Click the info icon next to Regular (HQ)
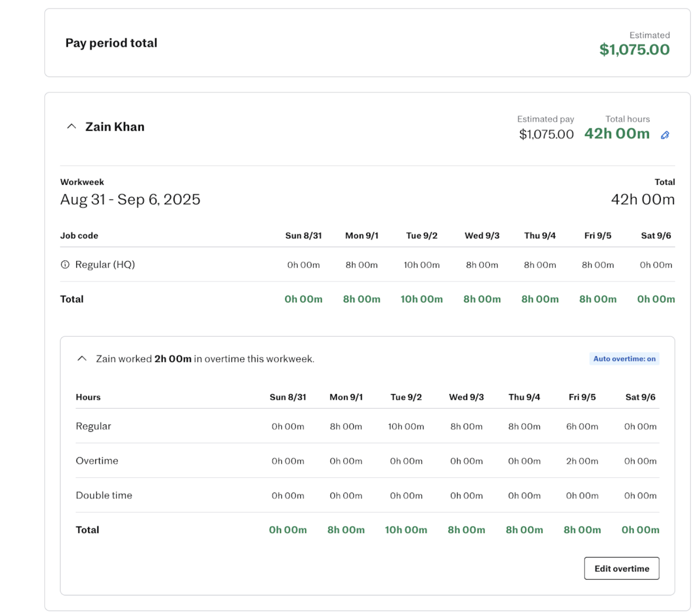This screenshot has height=616, width=696. pos(65,265)
